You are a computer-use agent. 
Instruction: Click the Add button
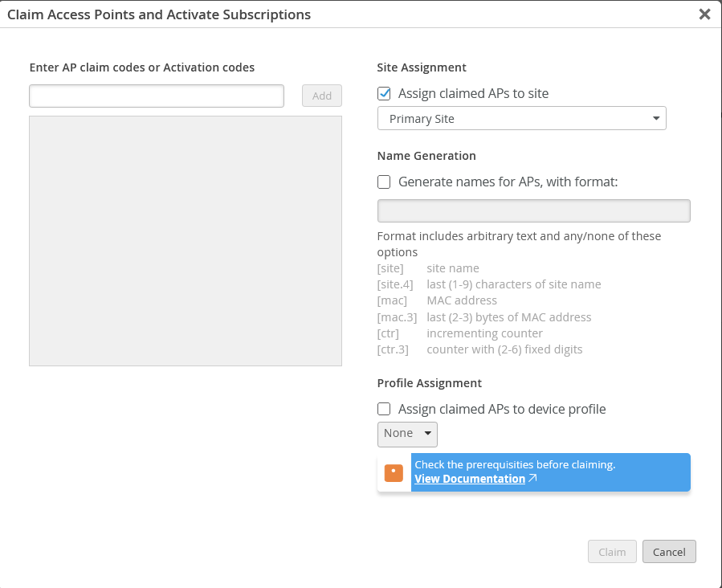pos(322,96)
